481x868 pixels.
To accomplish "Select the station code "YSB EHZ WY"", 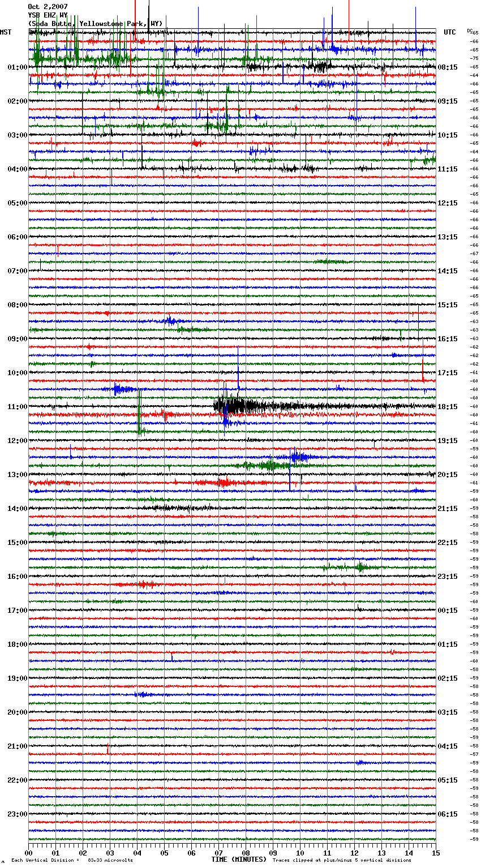I will [48, 15].
